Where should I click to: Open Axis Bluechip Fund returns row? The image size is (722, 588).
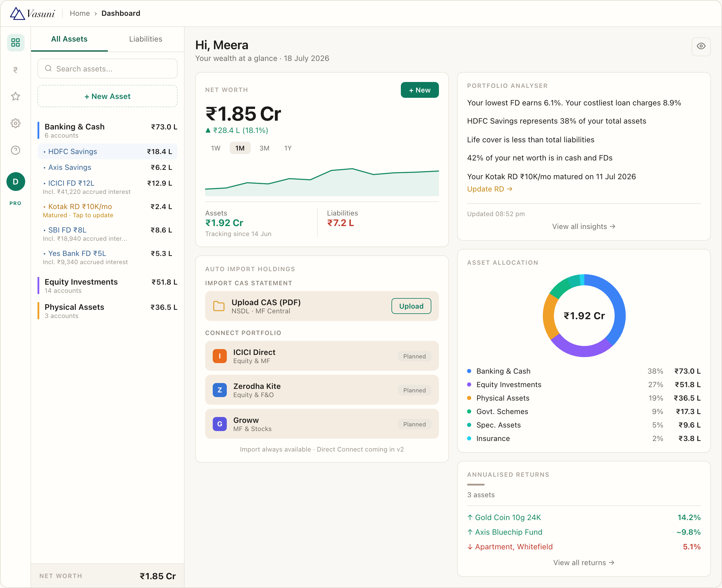[x=584, y=532]
